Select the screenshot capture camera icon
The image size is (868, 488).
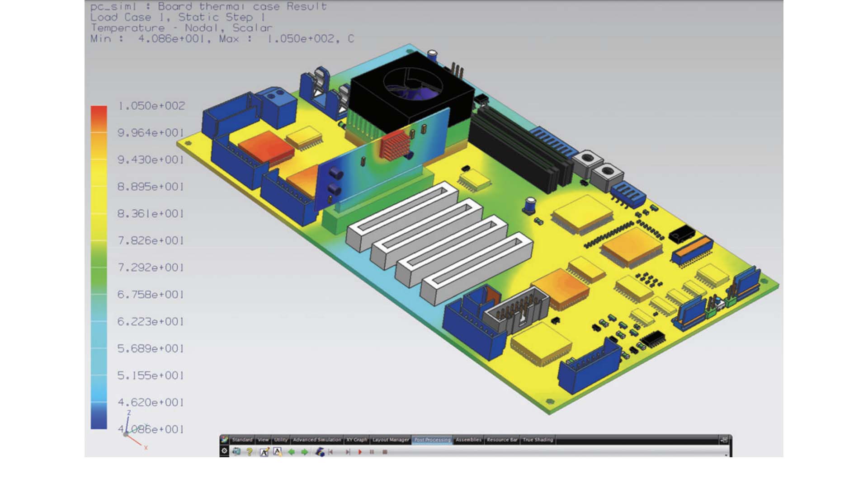coord(237,452)
